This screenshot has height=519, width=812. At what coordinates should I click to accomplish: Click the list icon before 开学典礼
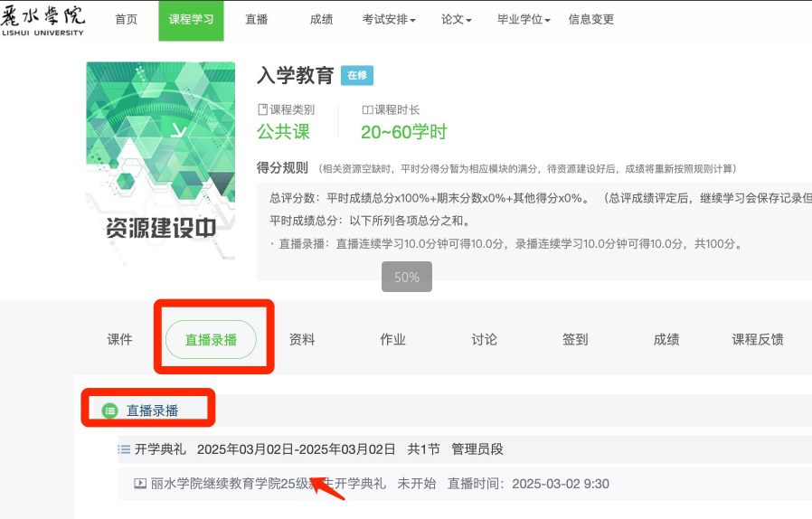pos(124,449)
